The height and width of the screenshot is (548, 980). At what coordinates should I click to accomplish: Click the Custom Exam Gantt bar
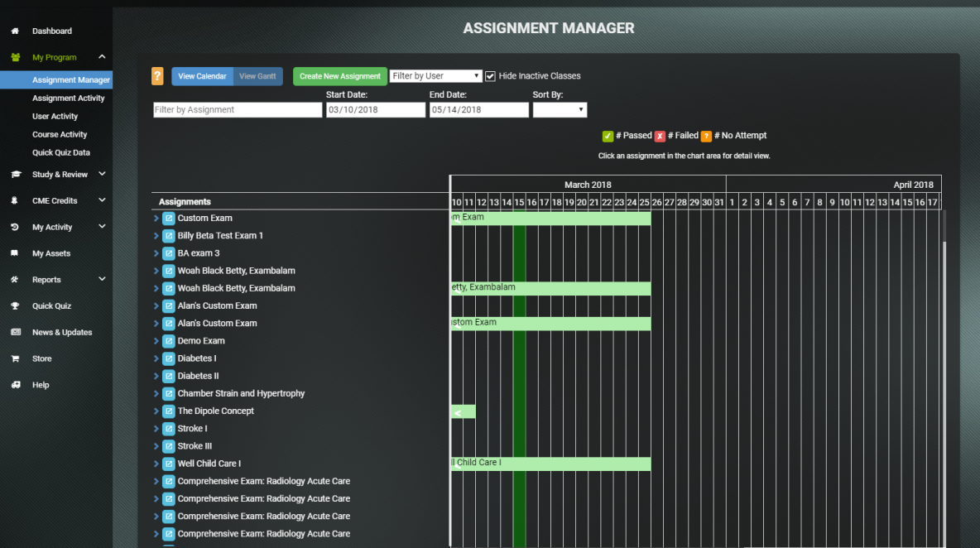click(x=550, y=218)
